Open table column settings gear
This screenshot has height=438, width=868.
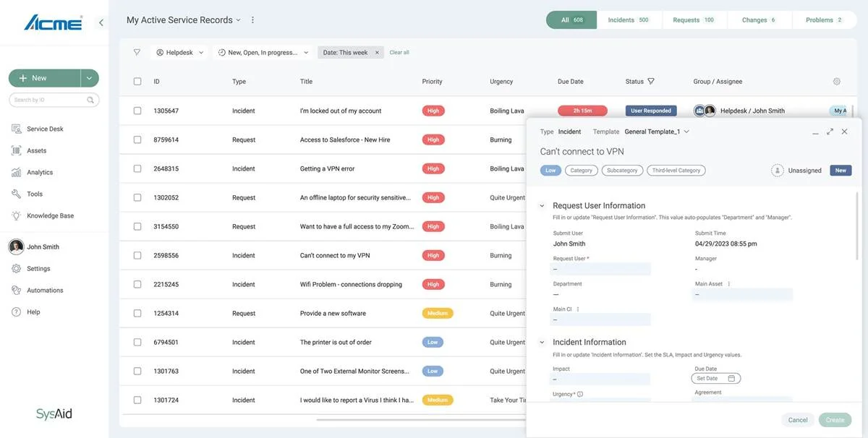click(837, 82)
